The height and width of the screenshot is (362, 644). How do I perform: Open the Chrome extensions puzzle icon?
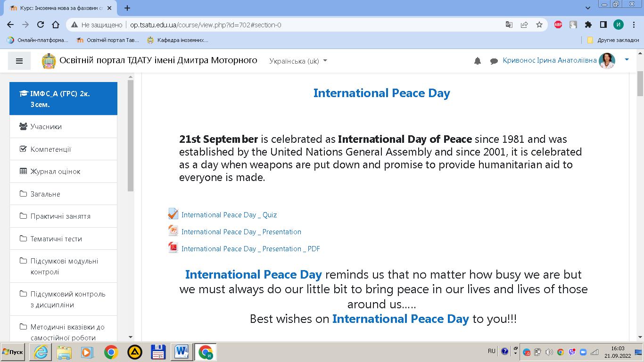pos(588,25)
